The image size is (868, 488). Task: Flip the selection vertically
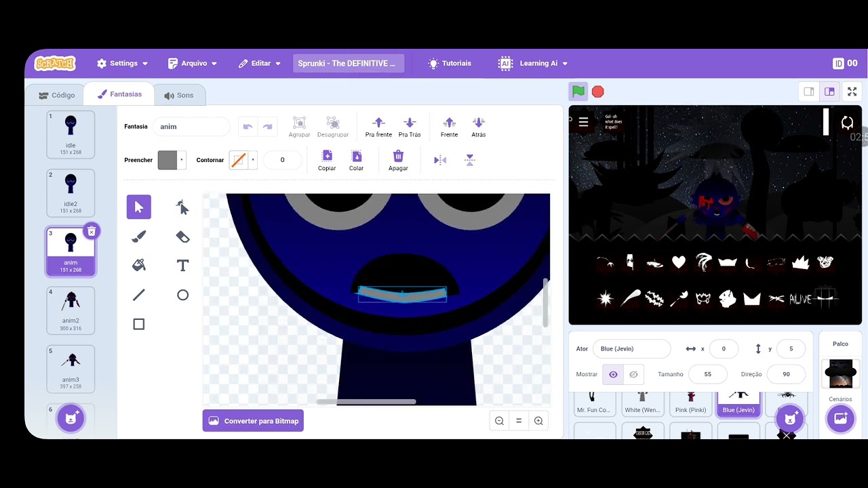point(469,160)
